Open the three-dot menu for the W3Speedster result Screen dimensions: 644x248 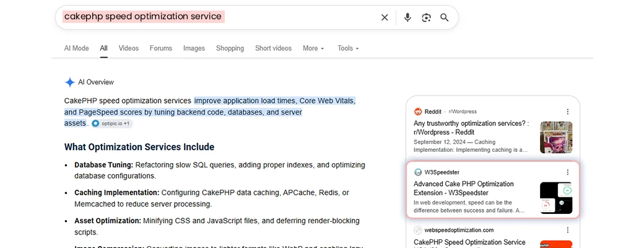coord(568,172)
